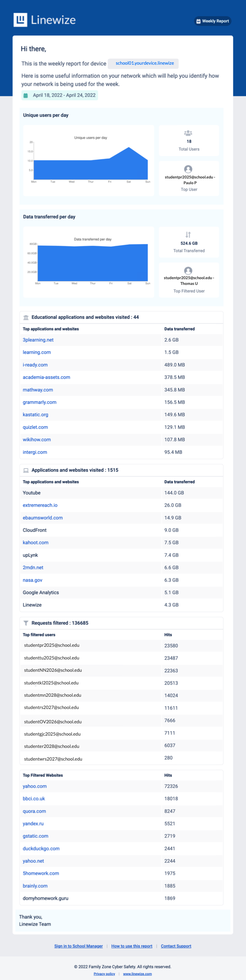The height and width of the screenshot is (980, 246).
Task: Open the nasa.gov link
Action: pos(33,580)
